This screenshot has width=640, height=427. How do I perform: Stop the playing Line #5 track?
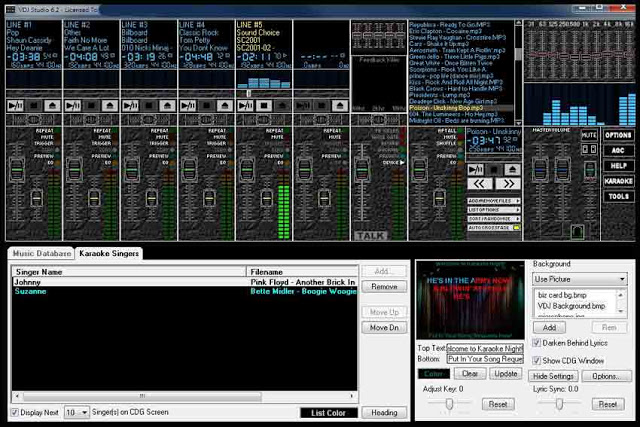[x=264, y=106]
